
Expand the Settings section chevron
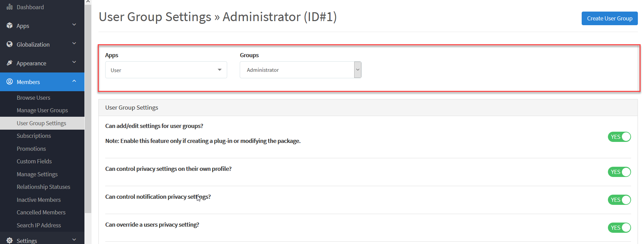tap(74, 239)
